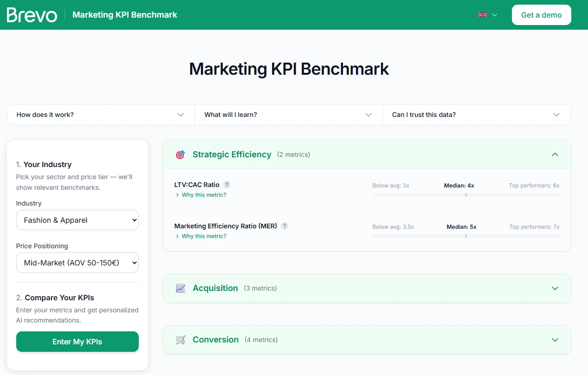588x375 pixels.
Task: Open the LTV:CAC Ratio help tooltip
Action: (227, 184)
